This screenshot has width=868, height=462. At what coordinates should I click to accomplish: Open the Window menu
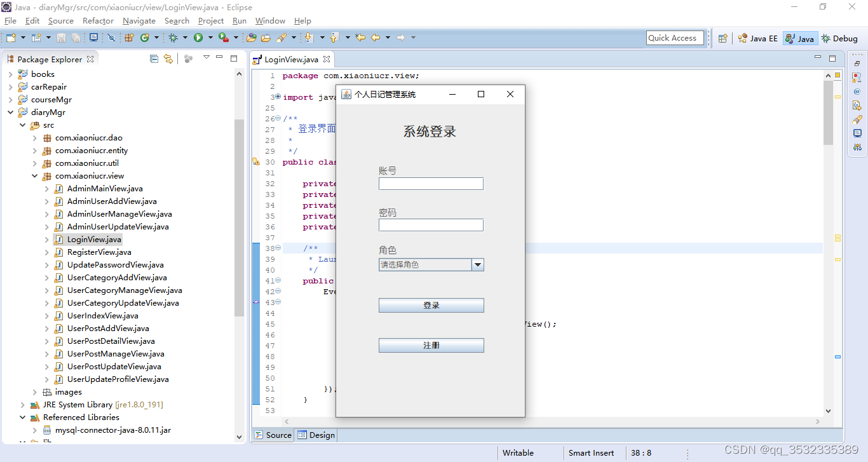[270, 21]
